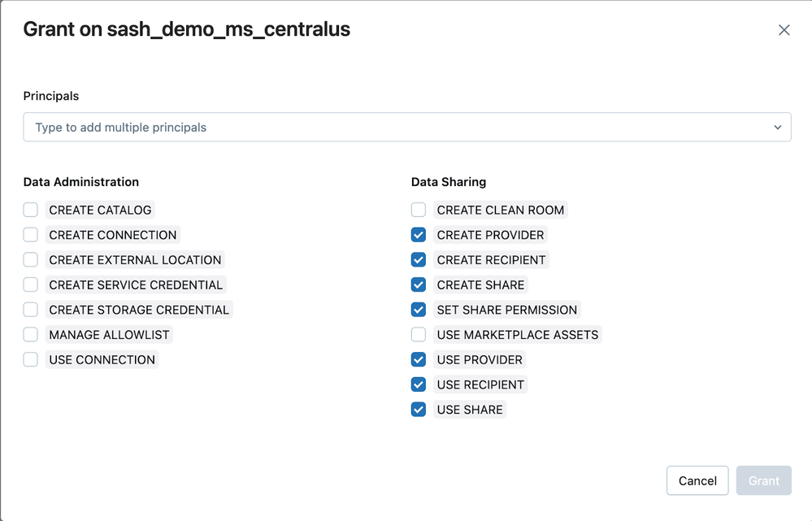812x521 pixels.
Task: Enable the CREATE CLEAN ROOM checkbox
Action: tap(419, 210)
